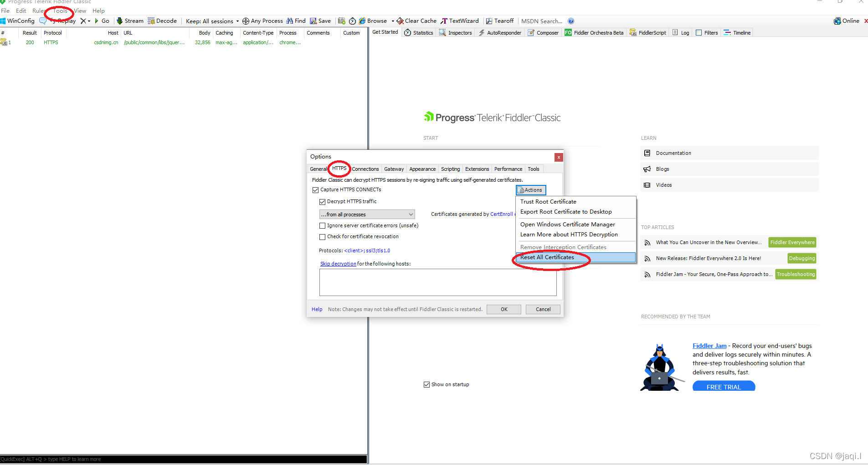The image size is (868, 465).
Task: Click the blue help question mark icon
Action: 571,21
